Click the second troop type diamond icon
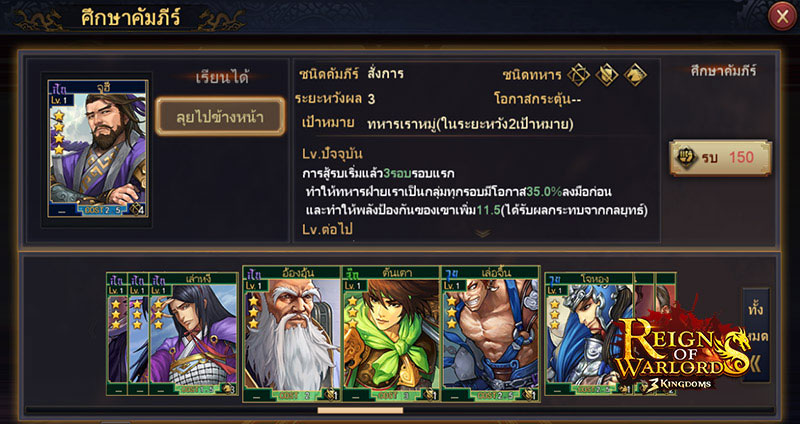 click(x=607, y=75)
